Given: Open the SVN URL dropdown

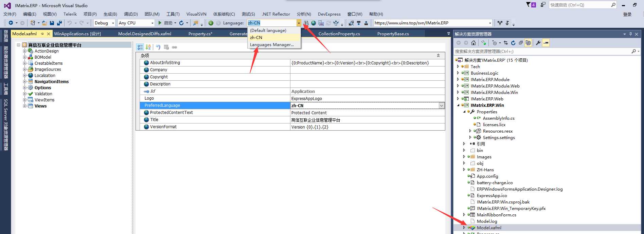Looking at the screenshot, I should [x=490, y=23].
